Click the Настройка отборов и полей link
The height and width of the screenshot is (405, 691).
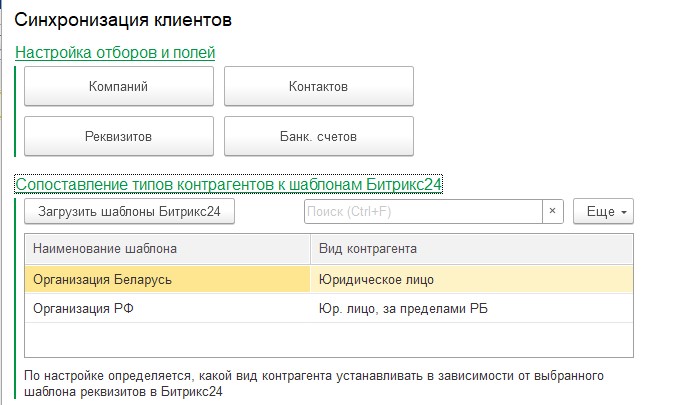(x=115, y=52)
